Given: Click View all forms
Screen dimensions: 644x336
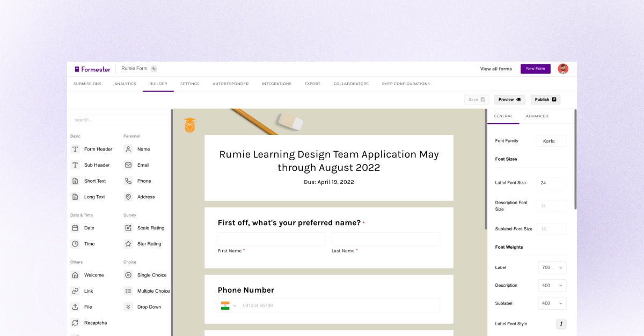Looking at the screenshot, I should [495, 69].
